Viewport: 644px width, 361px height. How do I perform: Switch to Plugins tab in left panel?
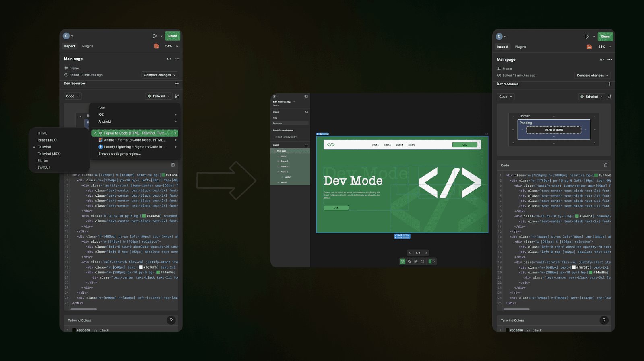point(88,46)
